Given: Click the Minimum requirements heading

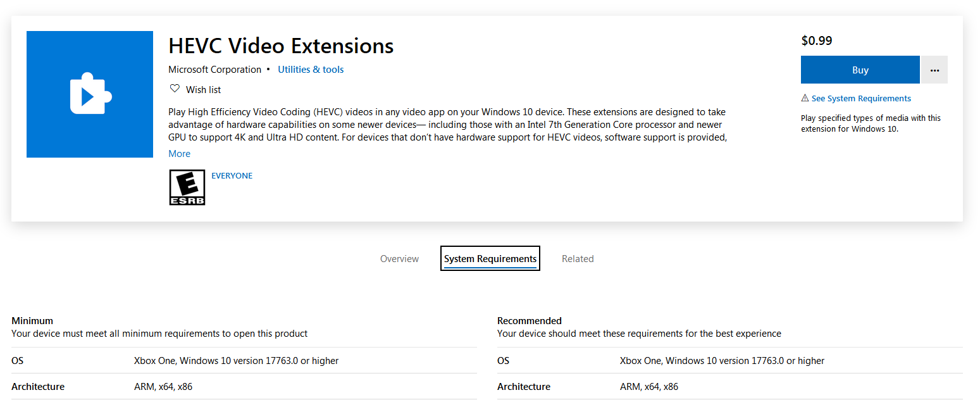Looking at the screenshot, I should click(x=32, y=321).
